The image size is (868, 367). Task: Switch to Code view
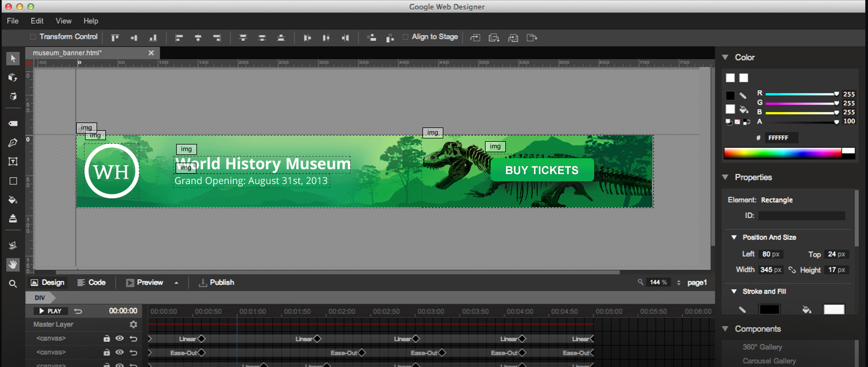[x=91, y=282]
